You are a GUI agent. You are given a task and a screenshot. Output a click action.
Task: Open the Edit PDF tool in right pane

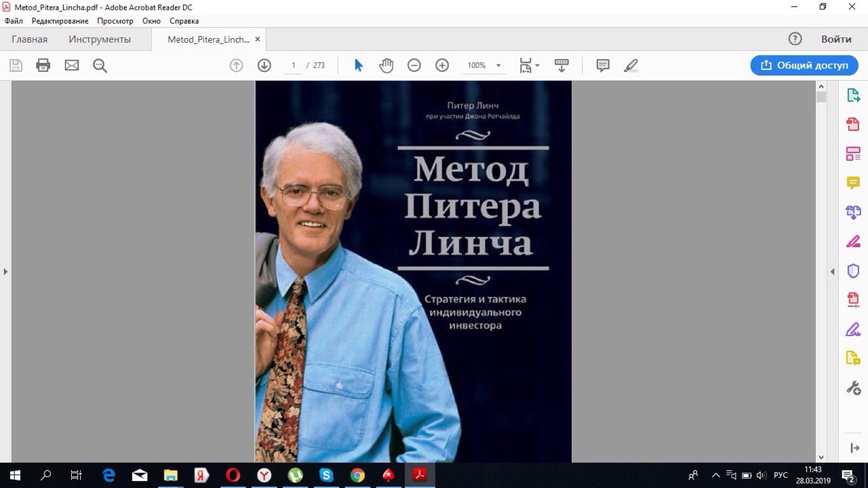pos(853,154)
